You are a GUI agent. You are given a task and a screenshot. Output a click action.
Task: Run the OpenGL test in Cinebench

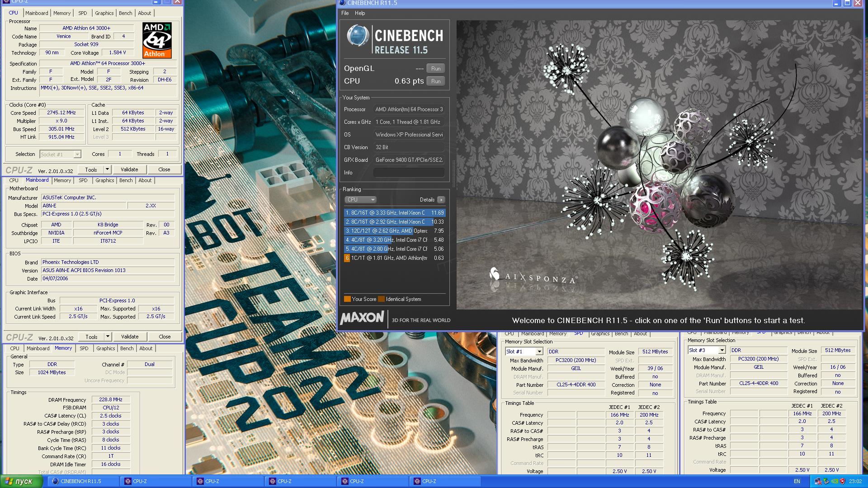(436, 69)
